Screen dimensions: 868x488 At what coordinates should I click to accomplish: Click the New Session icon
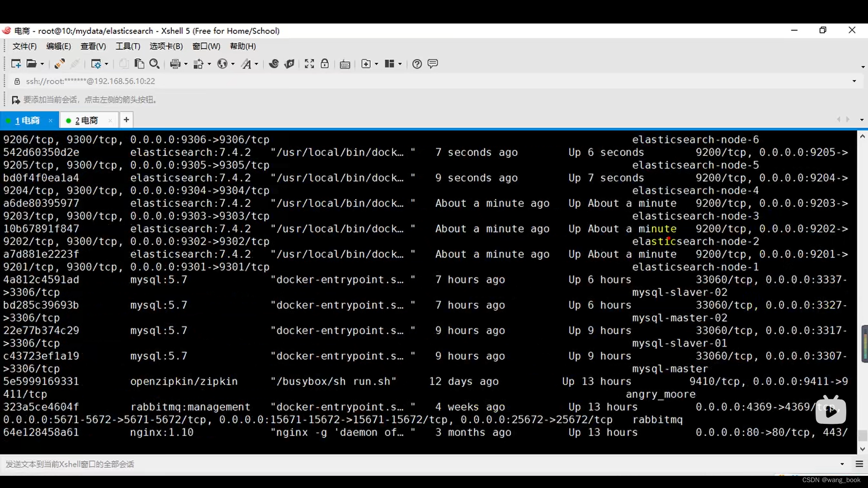pyautogui.click(x=16, y=64)
